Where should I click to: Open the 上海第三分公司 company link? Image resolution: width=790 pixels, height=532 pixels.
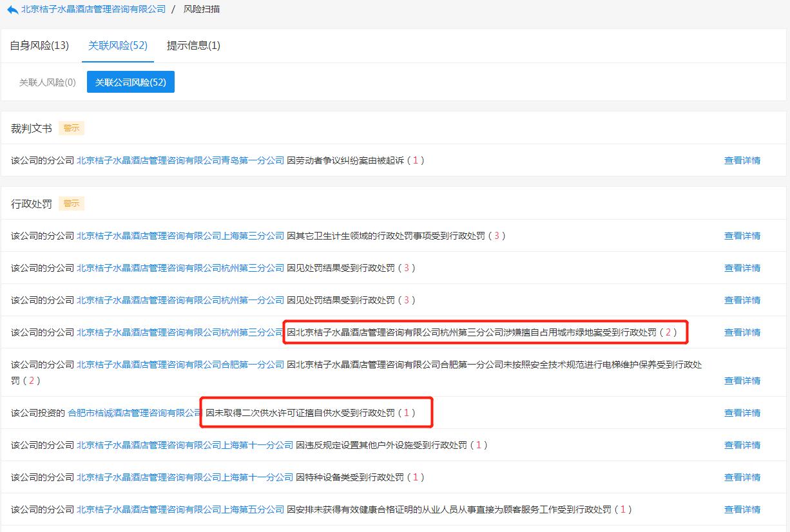[180, 236]
